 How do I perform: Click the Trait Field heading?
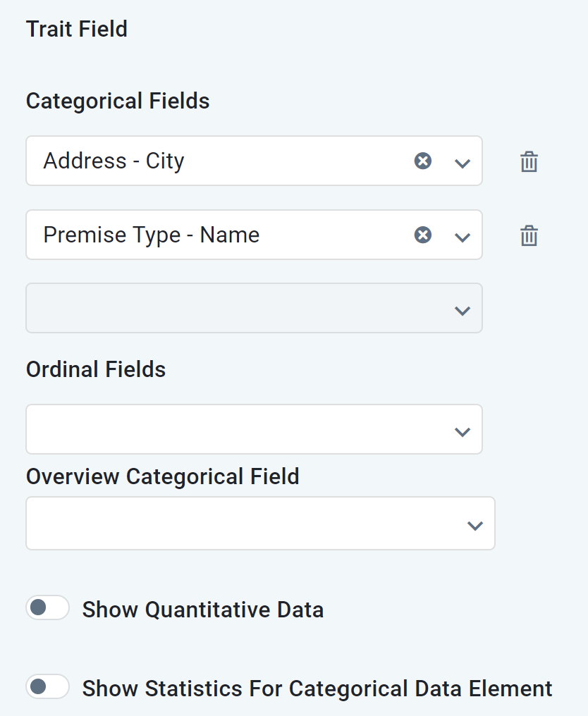click(x=76, y=29)
